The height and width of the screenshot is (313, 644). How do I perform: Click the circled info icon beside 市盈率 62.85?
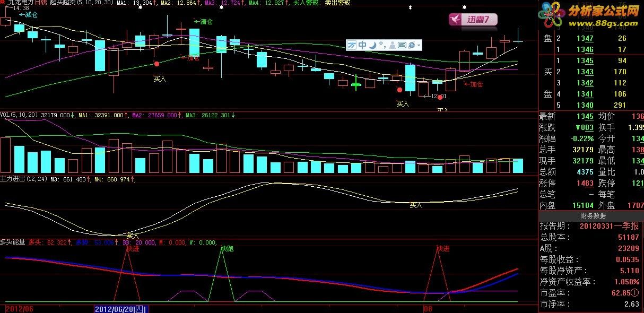pos(634,293)
